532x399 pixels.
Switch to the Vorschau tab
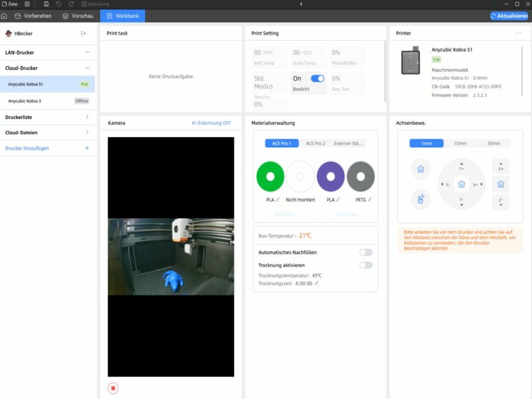78,16
